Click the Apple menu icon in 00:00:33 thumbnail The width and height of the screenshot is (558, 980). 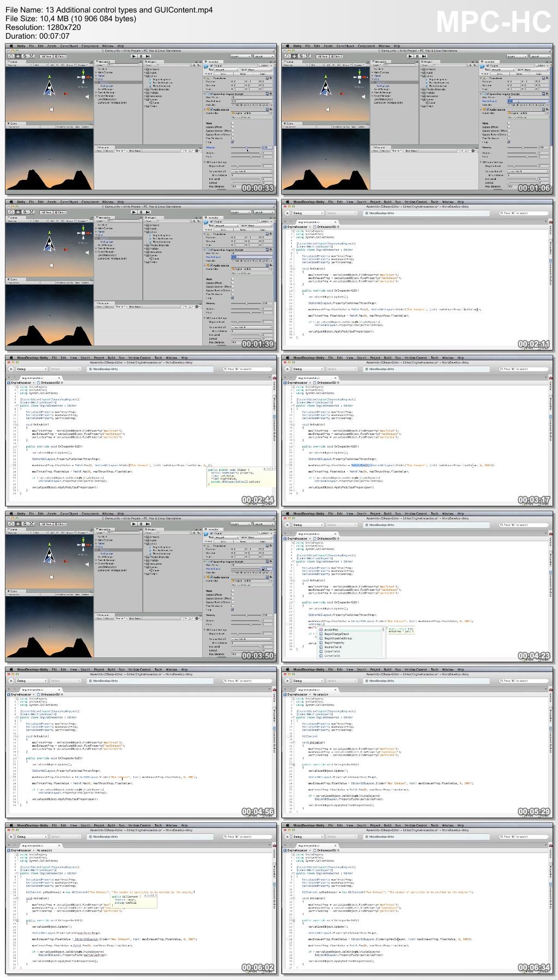point(11,46)
